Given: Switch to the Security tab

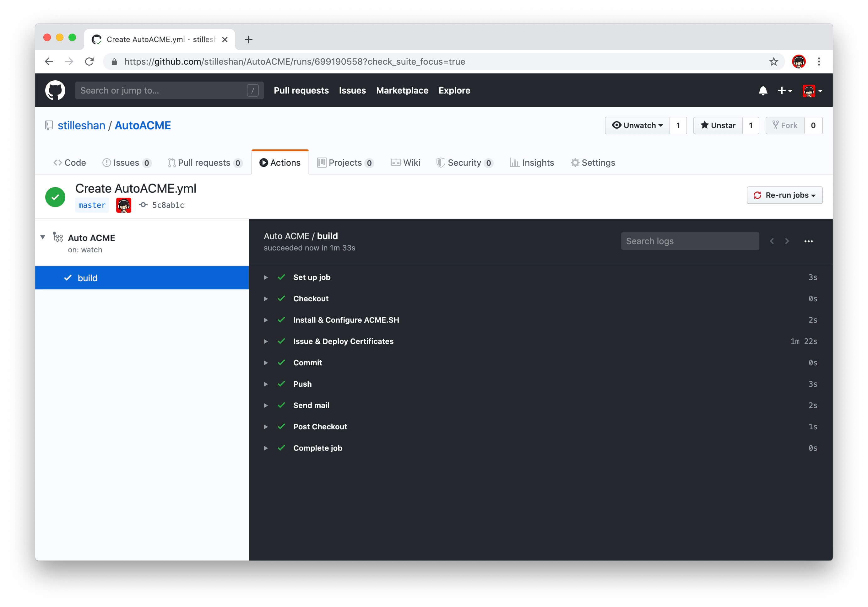Looking at the screenshot, I should tap(465, 163).
